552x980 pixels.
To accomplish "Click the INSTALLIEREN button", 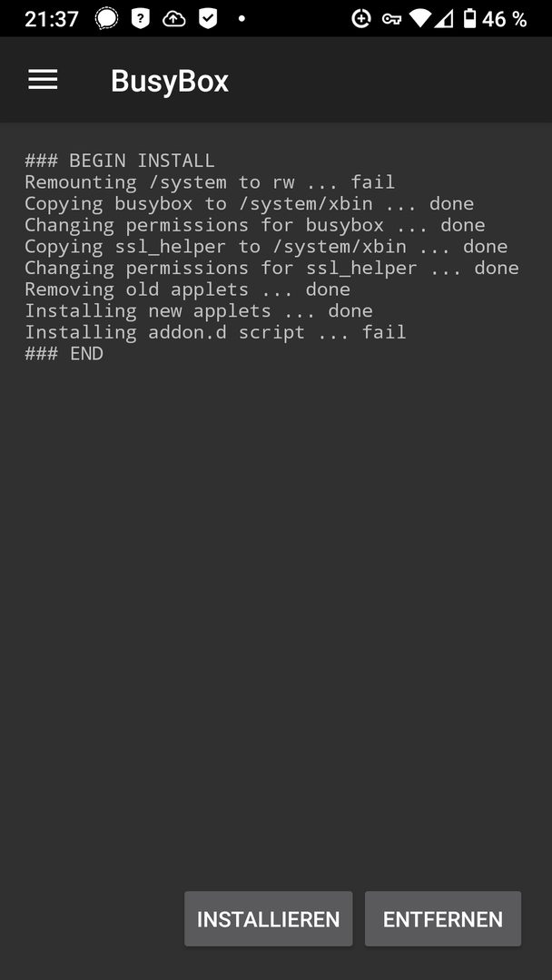I will coord(268,918).
